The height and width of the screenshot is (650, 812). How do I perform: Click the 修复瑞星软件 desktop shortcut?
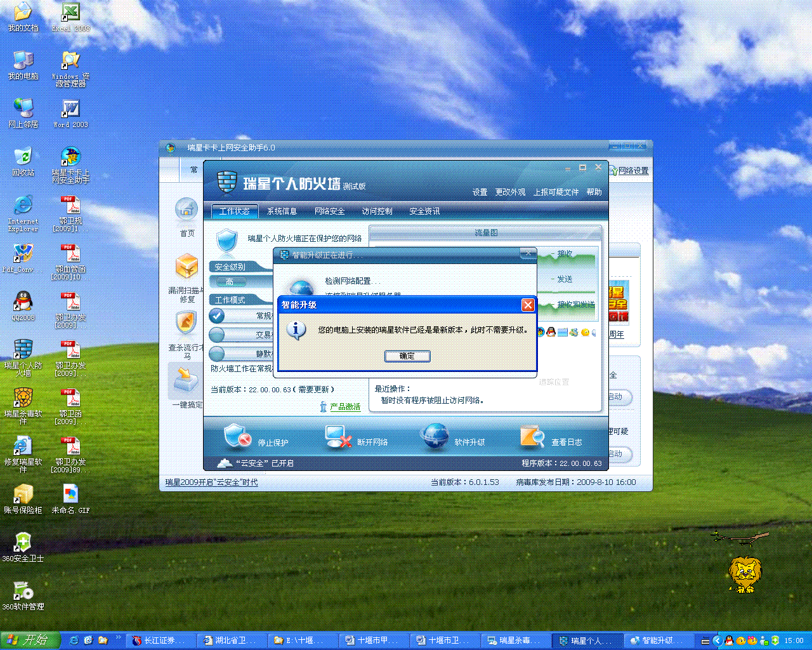[x=23, y=455]
